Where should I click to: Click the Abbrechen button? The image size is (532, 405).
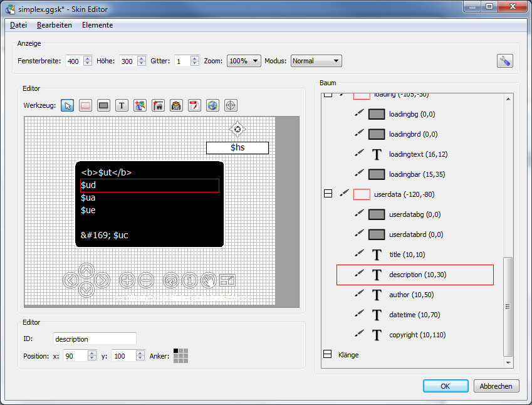pyautogui.click(x=496, y=386)
